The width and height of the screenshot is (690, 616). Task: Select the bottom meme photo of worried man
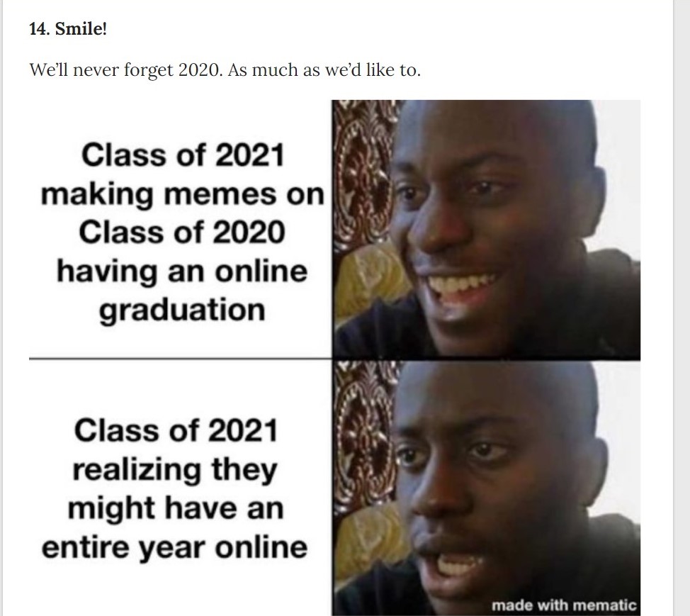[486, 488]
